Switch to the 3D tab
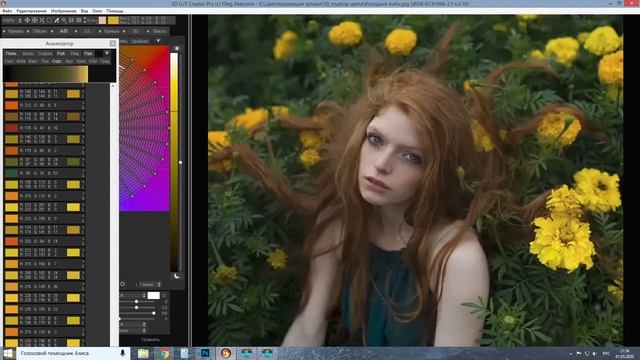This screenshot has width=640, height=360. [135, 31]
